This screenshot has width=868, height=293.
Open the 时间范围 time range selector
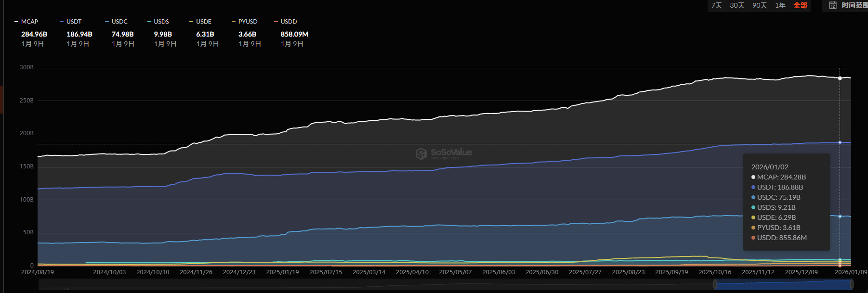(x=854, y=5)
